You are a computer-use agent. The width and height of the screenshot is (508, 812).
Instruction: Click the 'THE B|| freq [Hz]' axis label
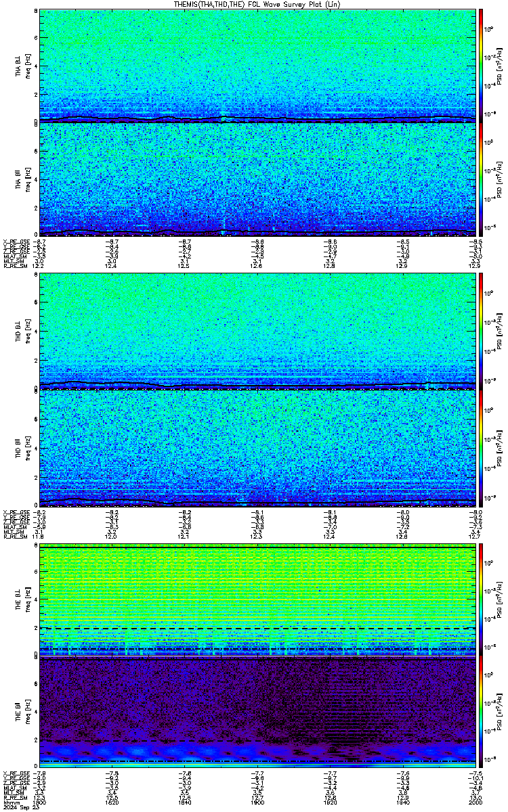point(22,713)
